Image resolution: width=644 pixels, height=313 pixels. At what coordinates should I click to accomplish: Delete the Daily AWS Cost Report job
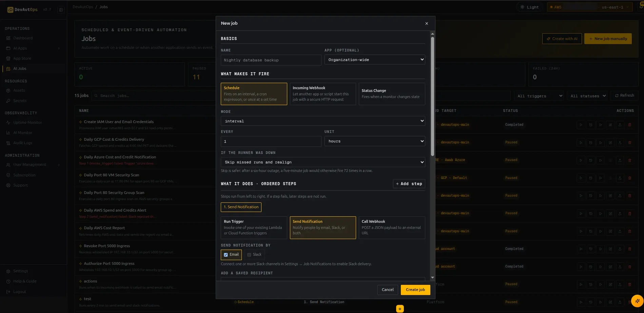[x=630, y=231]
